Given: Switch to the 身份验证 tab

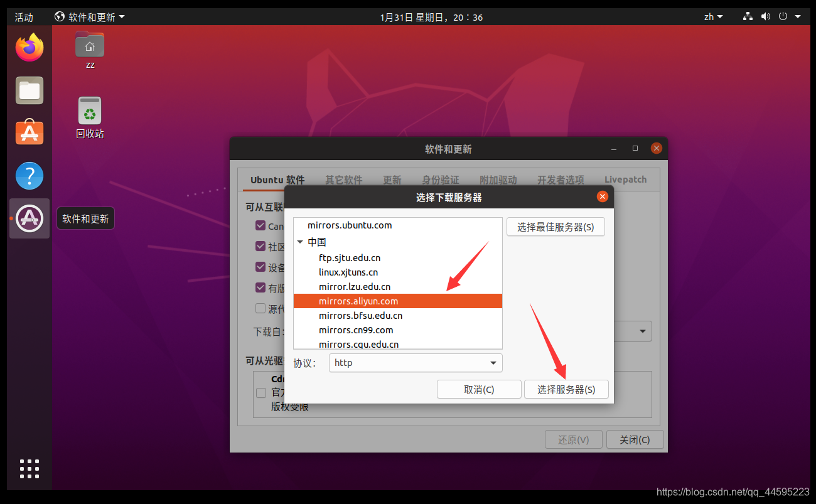Looking at the screenshot, I should click(441, 180).
